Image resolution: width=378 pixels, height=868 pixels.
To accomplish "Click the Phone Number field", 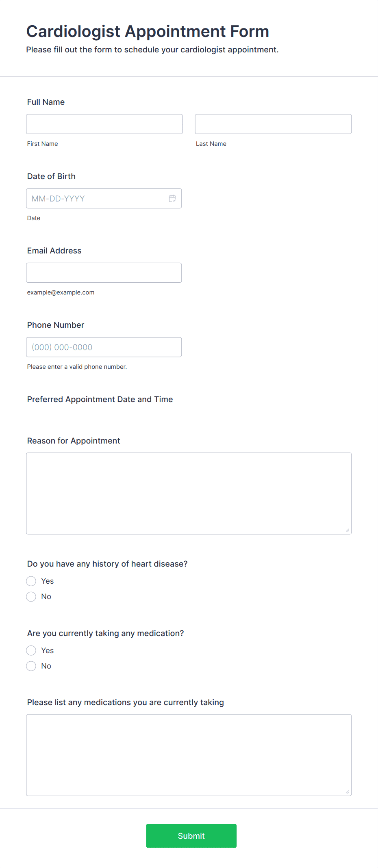I will (x=104, y=347).
